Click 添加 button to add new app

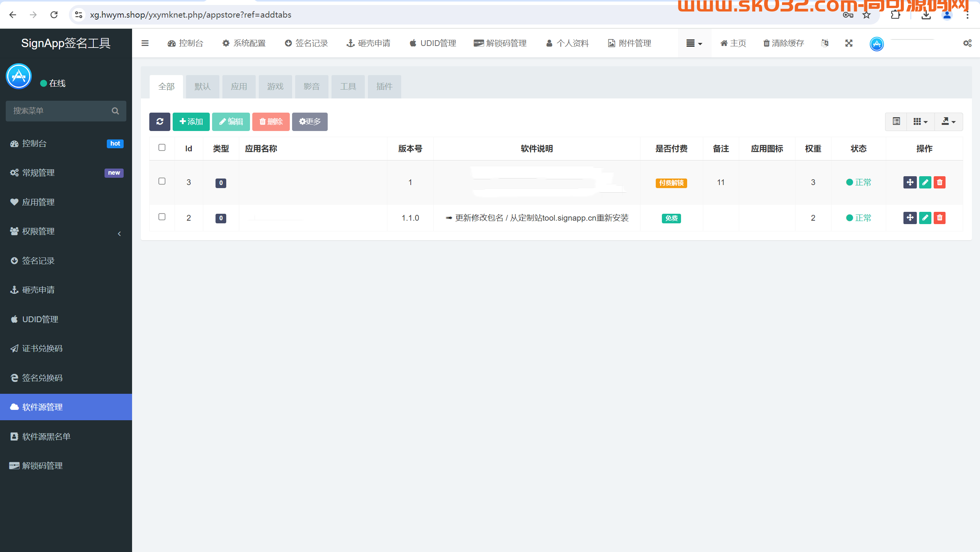click(192, 121)
